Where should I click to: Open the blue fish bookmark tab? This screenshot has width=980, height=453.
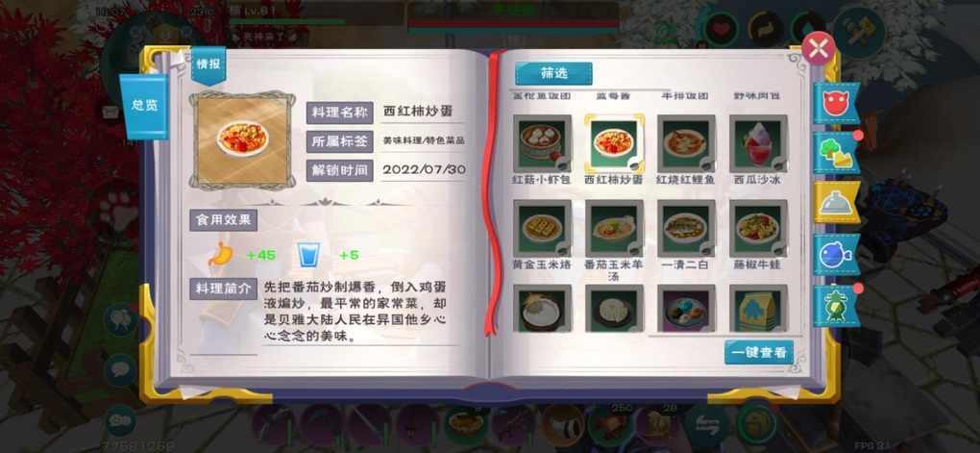pyautogui.click(x=836, y=254)
